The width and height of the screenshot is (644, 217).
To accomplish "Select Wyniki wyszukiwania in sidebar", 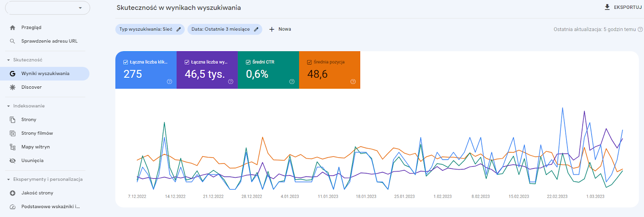I will click(x=45, y=73).
